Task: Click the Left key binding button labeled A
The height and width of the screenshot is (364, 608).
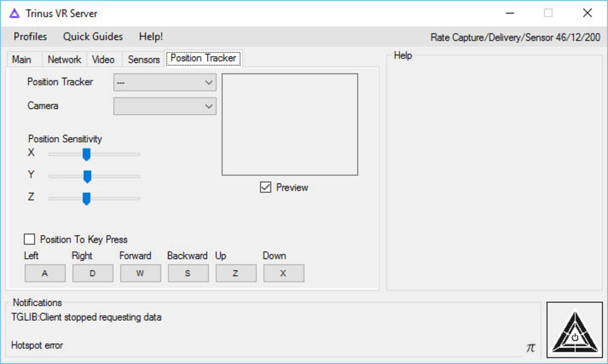Action: (45, 273)
